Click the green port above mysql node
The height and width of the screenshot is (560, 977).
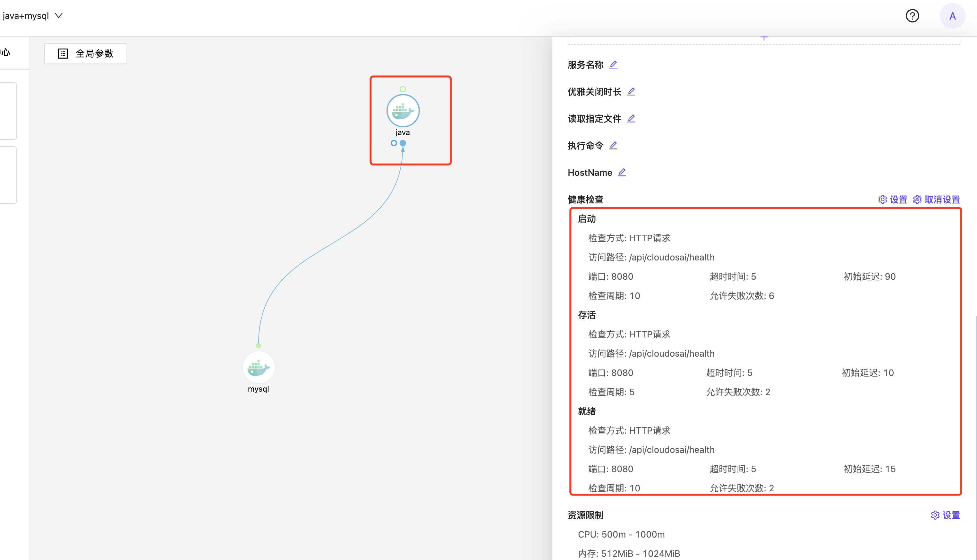[x=259, y=346]
